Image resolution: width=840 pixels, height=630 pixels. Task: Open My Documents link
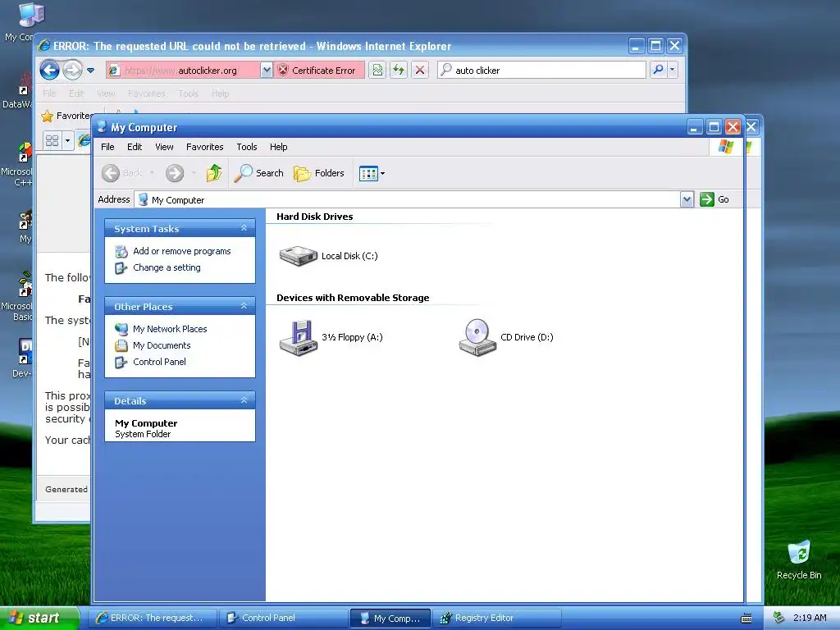[162, 345]
